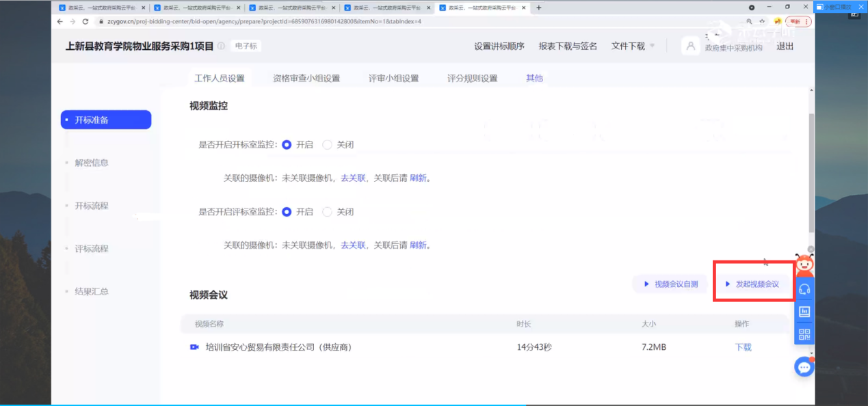Screen dimensions: 868x406
Task: Go to 解密信息 in left sidebar
Action: point(92,163)
